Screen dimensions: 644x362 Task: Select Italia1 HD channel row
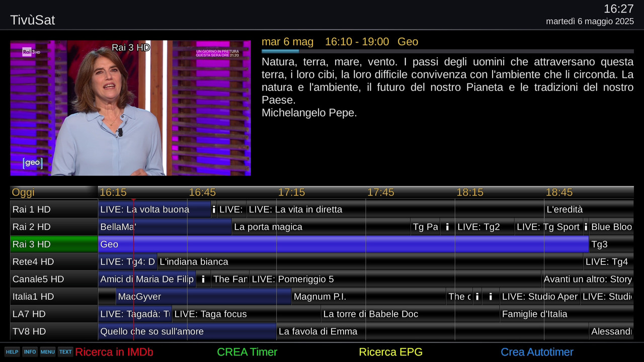[54, 297]
